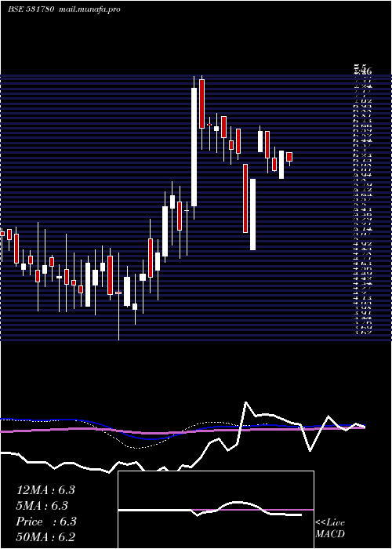Click the '5MA : 6.3' value
The image size is (392, 549).
[x=42, y=506]
